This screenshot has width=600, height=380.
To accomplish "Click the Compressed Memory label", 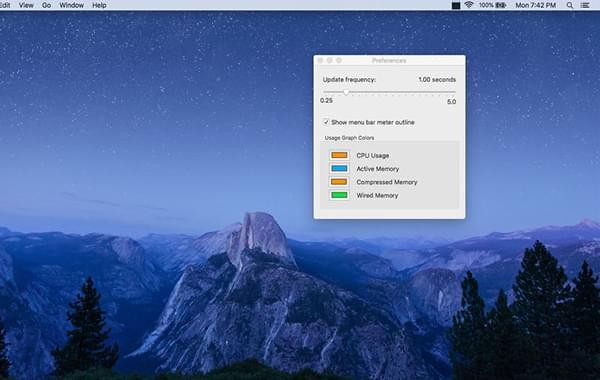I will pos(387,182).
